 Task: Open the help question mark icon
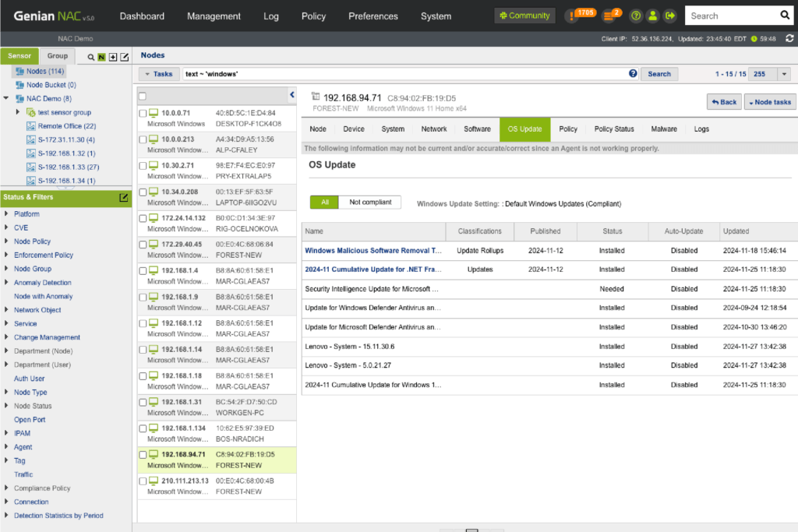point(636,16)
